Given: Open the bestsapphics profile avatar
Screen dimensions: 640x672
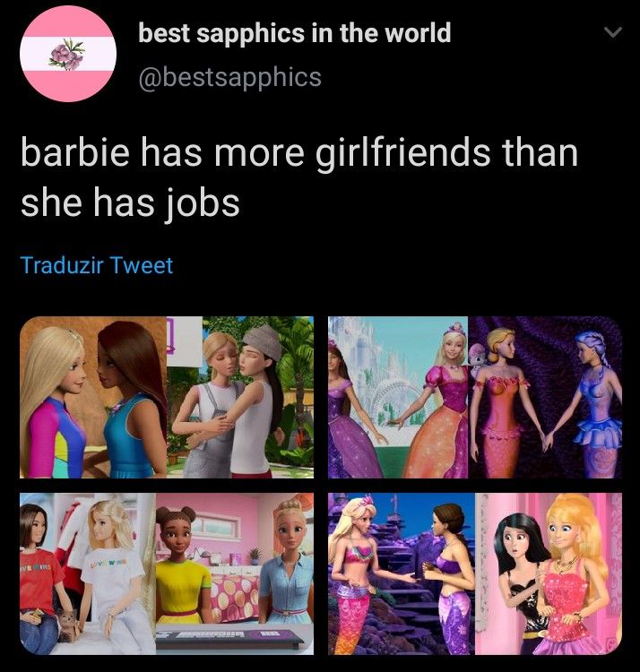Looking at the screenshot, I should [68, 54].
